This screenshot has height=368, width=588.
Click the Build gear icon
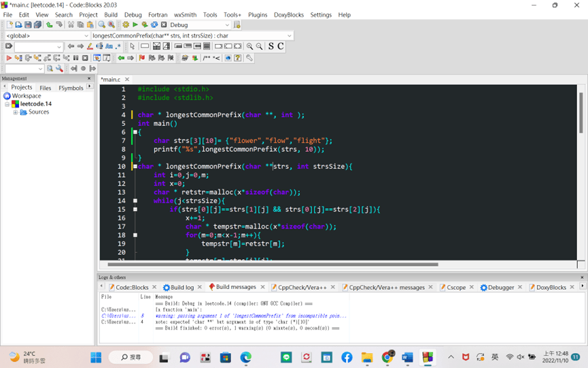point(126,25)
